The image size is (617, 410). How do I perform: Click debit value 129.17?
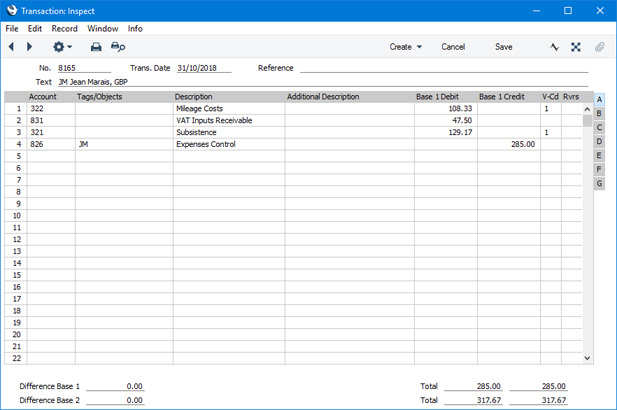(460, 132)
